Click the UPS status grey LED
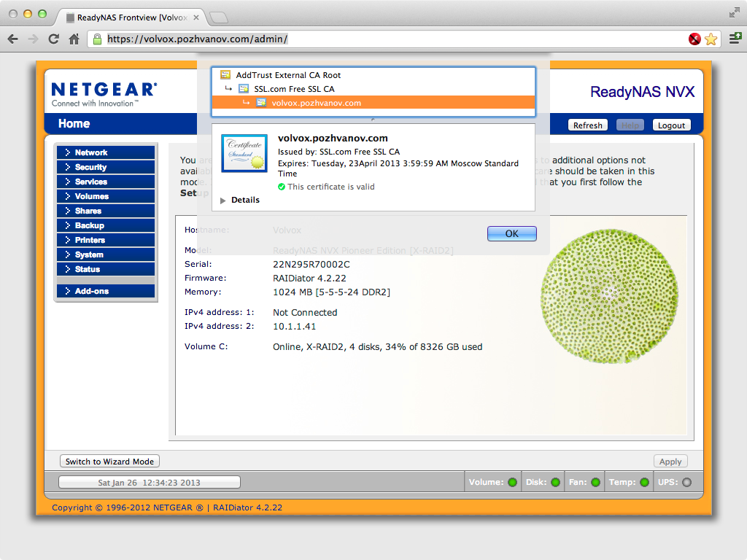Viewport: 747px width, 560px height. (687, 483)
